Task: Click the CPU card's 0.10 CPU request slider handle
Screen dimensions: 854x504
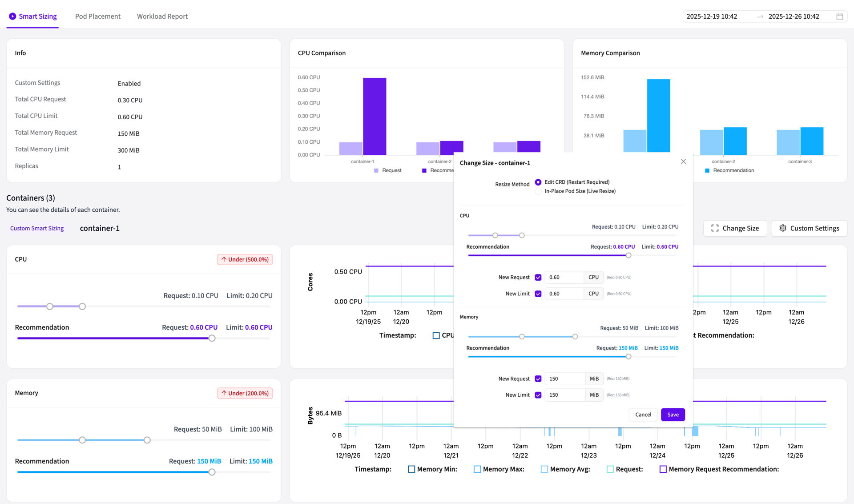Action: [50, 306]
